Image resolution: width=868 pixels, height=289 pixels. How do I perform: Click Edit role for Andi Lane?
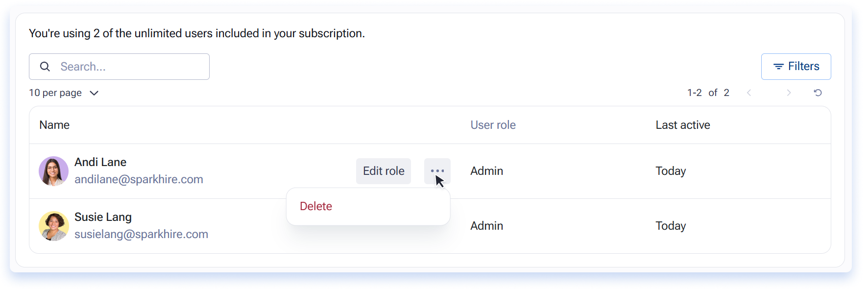(384, 171)
